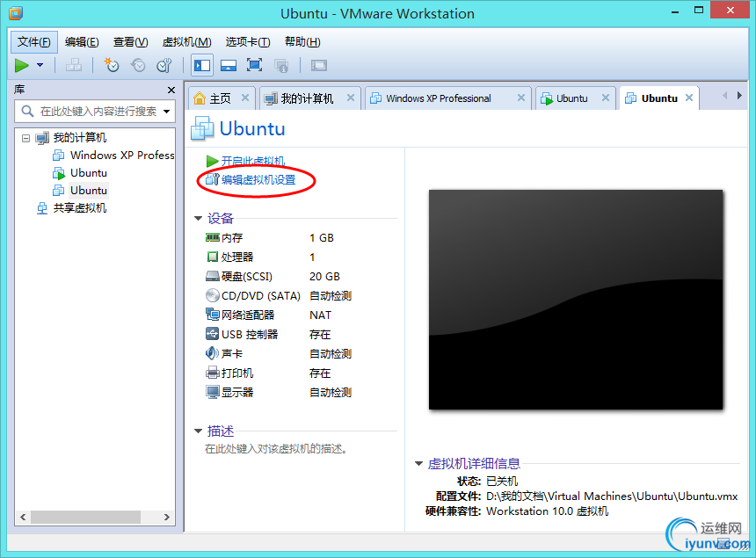Take a snapshot using the toolbar clock icon
This screenshot has height=558, width=756.
click(x=112, y=65)
